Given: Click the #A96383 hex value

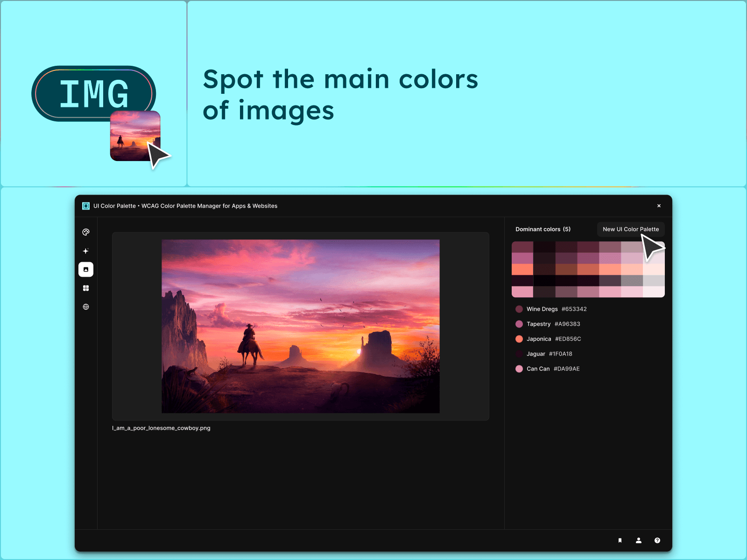Looking at the screenshot, I should pos(567,324).
